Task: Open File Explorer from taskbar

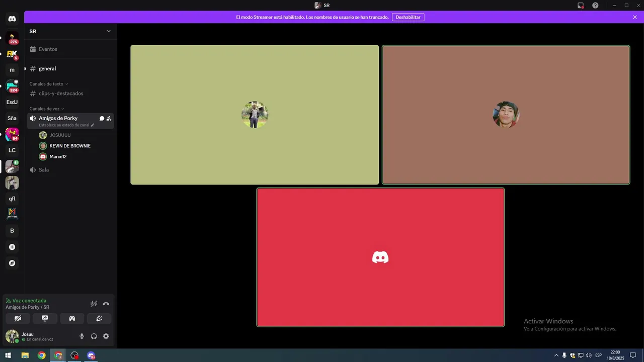Action: (x=25, y=355)
